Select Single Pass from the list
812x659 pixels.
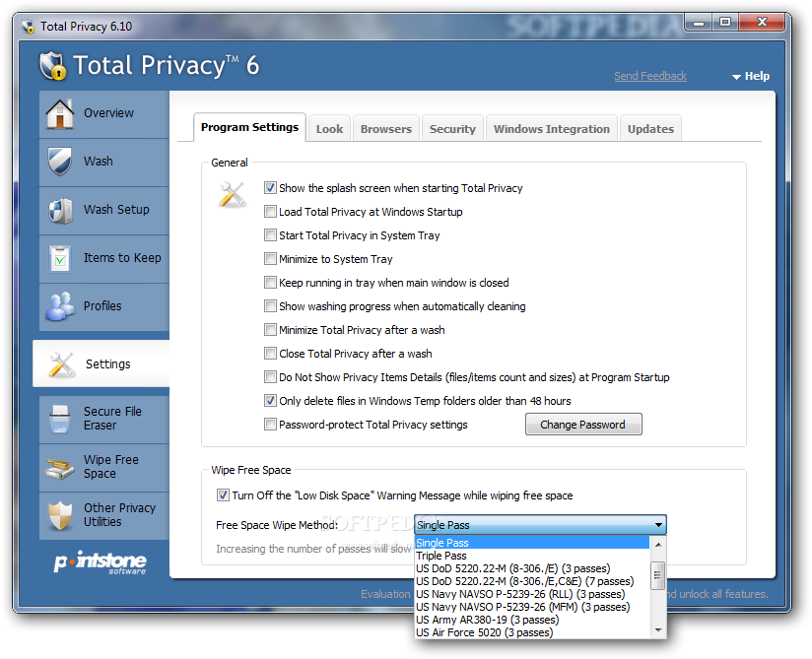[x=532, y=543]
